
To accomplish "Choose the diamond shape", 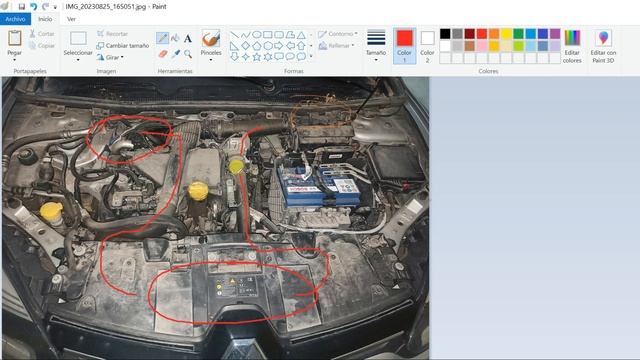I will click(245, 46).
